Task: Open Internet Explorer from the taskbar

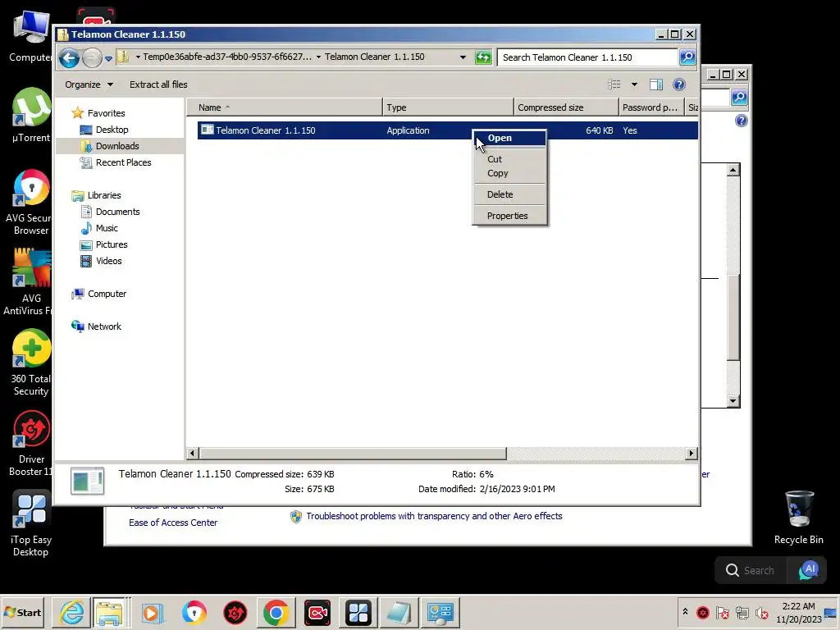Action: pyautogui.click(x=71, y=613)
